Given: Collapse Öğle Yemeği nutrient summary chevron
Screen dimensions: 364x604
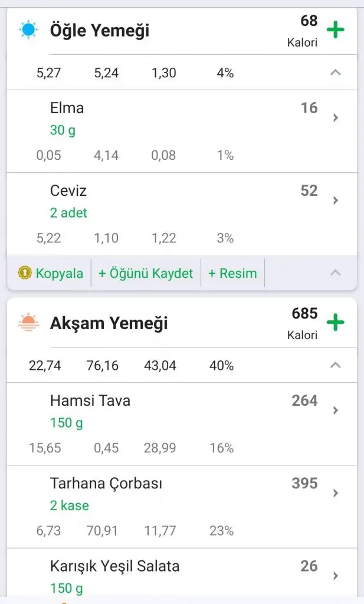Looking at the screenshot, I should (x=335, y=73).
